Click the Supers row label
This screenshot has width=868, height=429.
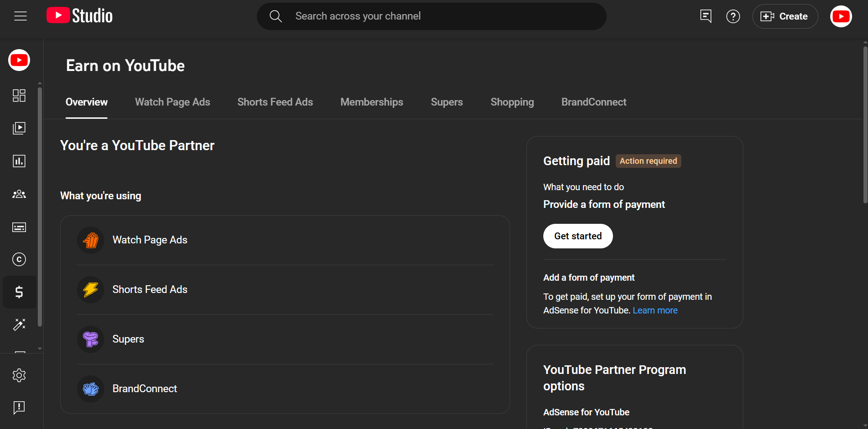(128, 339)
